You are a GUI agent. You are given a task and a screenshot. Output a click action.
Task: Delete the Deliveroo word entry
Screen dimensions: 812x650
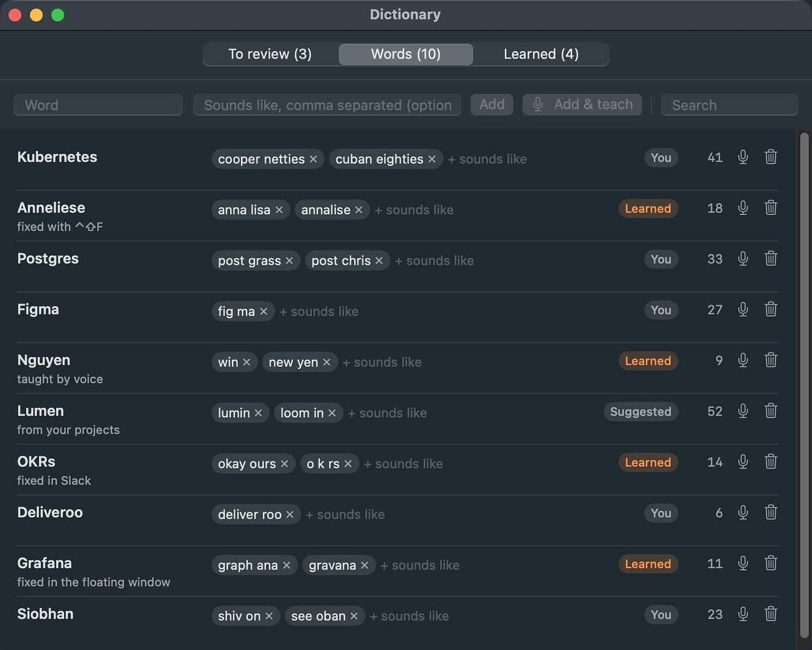(x=771, y=513)
